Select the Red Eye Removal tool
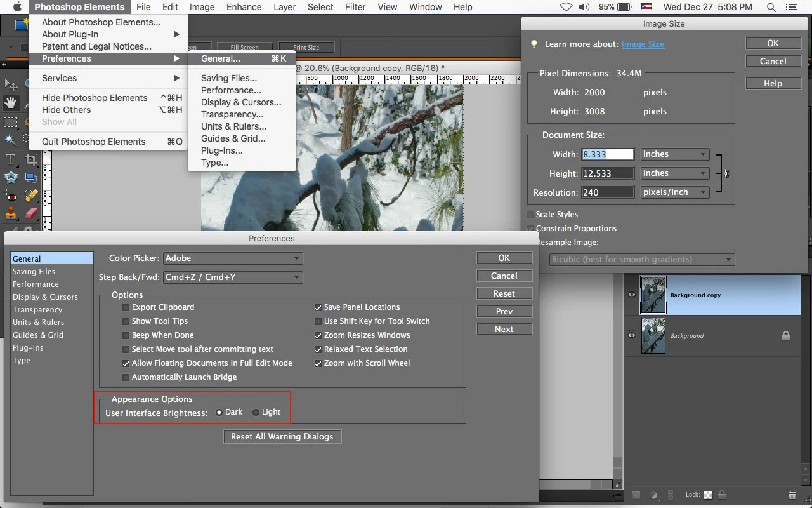 click(11, 196)
